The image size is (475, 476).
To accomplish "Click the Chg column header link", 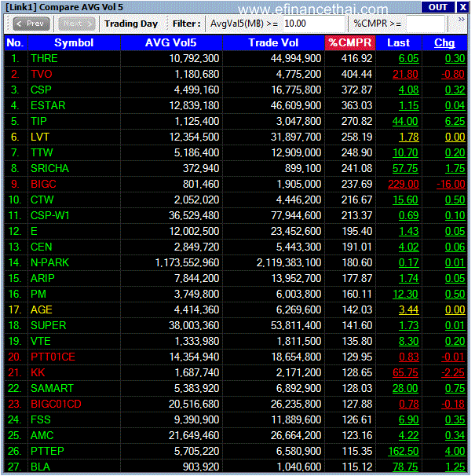I will click(x=444, y=42).
